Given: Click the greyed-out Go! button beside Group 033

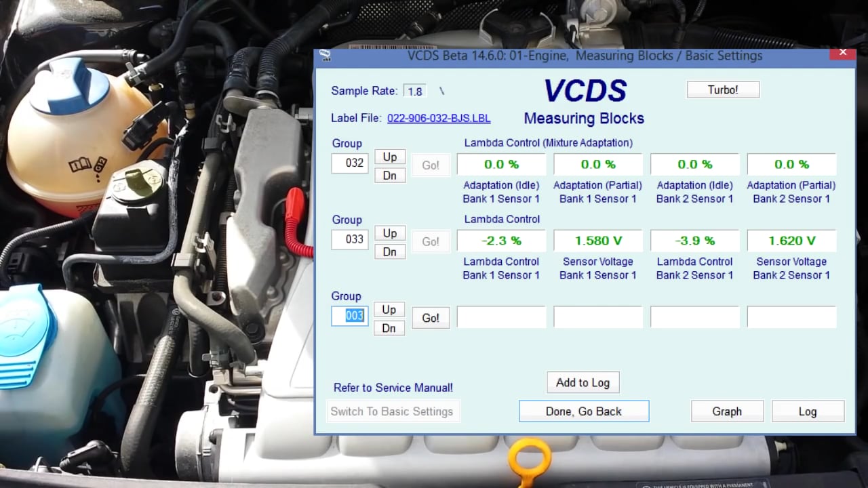Looking at the screenshot, I should tap(431, 241).
